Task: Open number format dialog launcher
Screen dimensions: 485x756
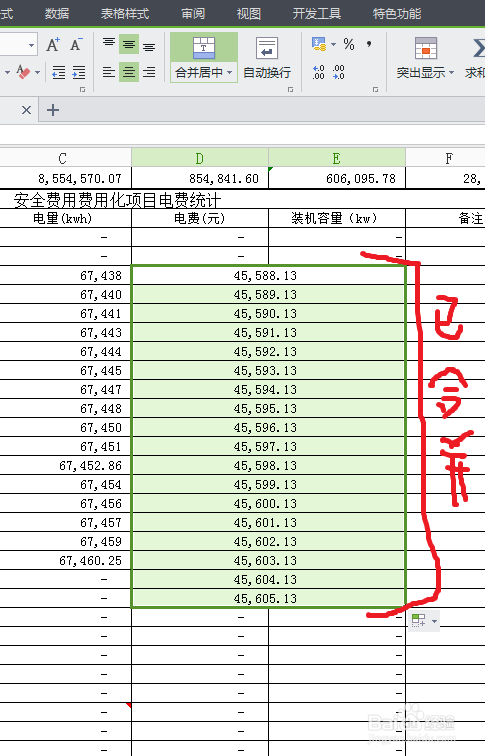Action: tap(375, 90)
